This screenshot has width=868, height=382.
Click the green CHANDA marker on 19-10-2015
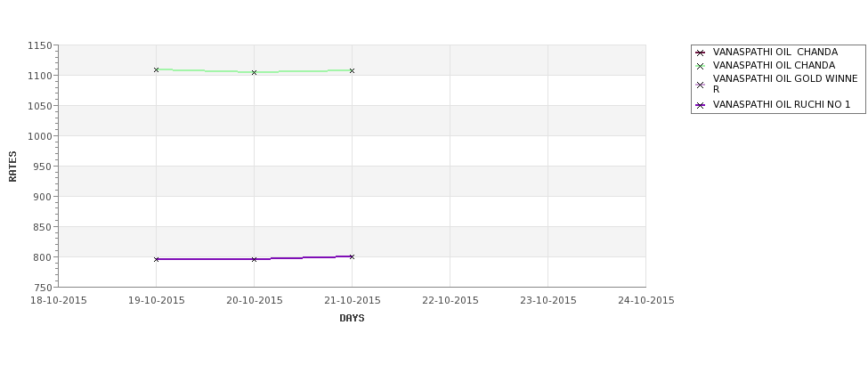[156, 69]
